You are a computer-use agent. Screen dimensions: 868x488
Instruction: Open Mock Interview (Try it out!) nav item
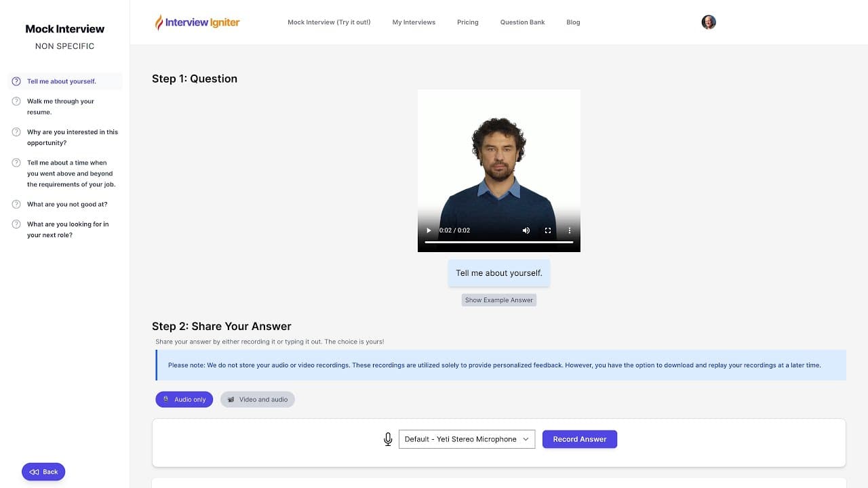(329, 22)
